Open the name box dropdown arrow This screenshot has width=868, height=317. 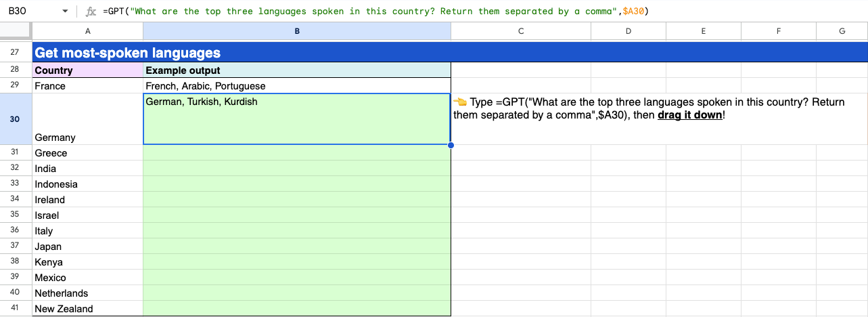[x=65, y=12]
